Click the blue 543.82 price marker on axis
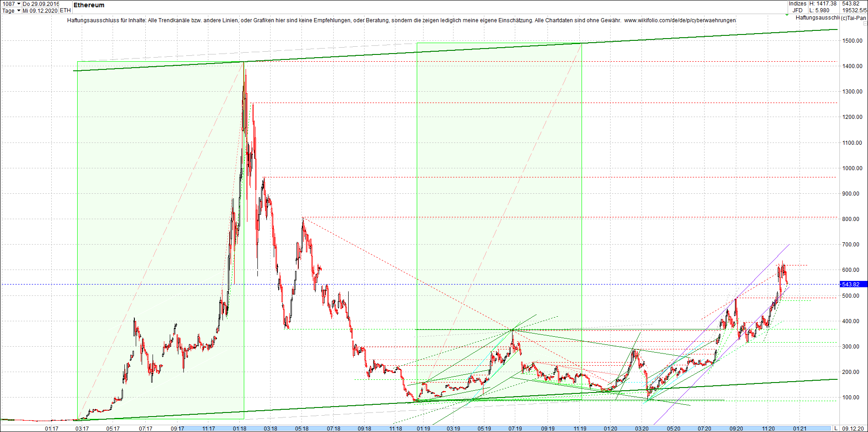Screen dimensions: 868x432 point(853,285)
